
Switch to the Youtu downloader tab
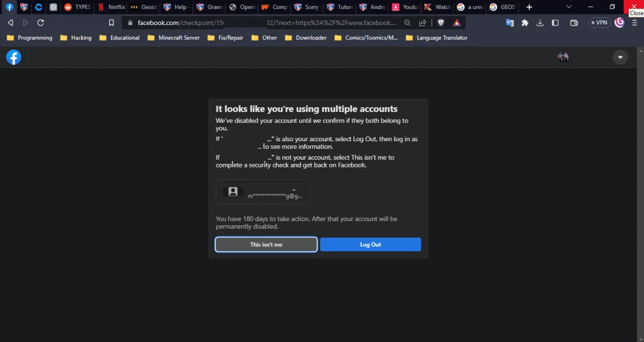tap(405, 7)
